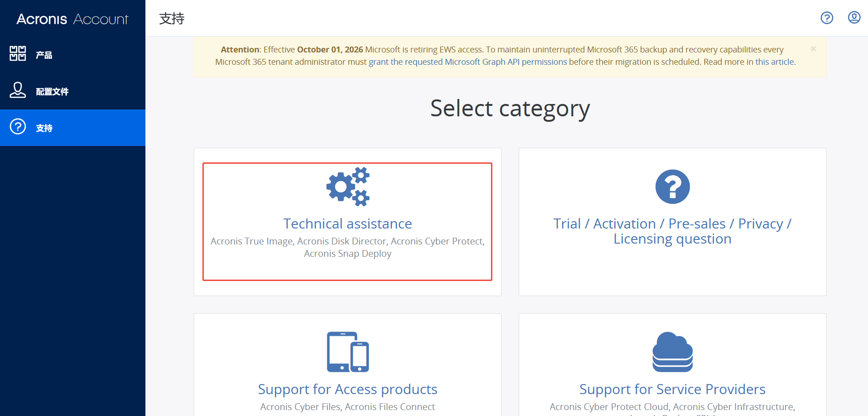Click the Acronis Account logo
The width and height of the screenshot is (868, 416).
coord(72,19)
